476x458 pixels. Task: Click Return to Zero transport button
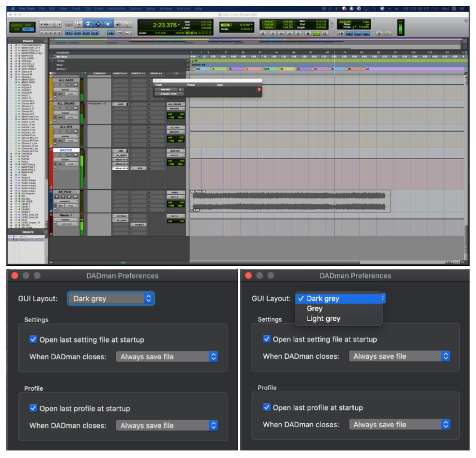click(x=273, y=34)
